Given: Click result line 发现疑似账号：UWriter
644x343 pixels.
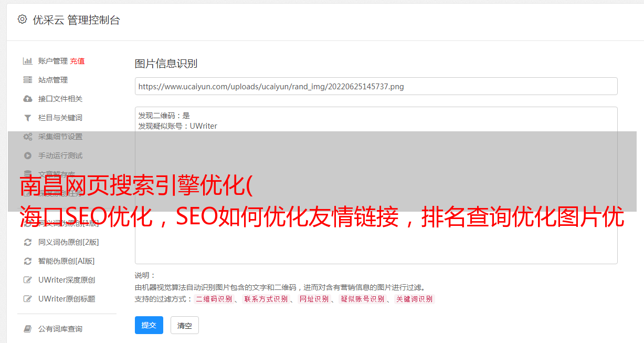Looking at the screenshot, I should point(178,126).
